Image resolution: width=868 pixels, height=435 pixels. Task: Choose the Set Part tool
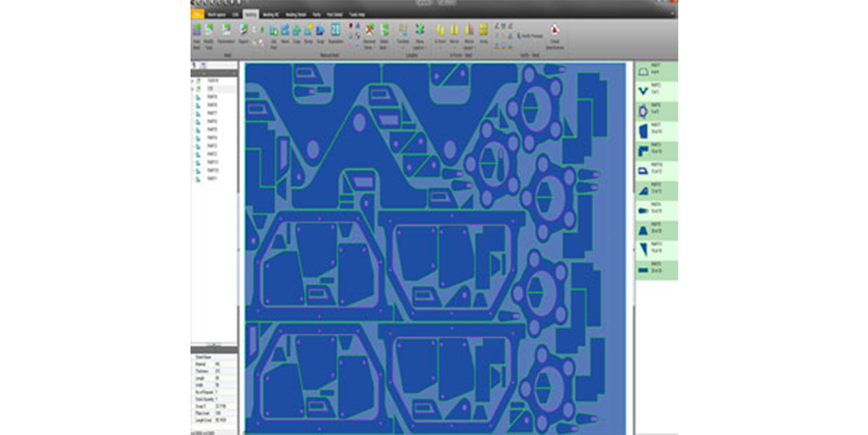point(273,37)
